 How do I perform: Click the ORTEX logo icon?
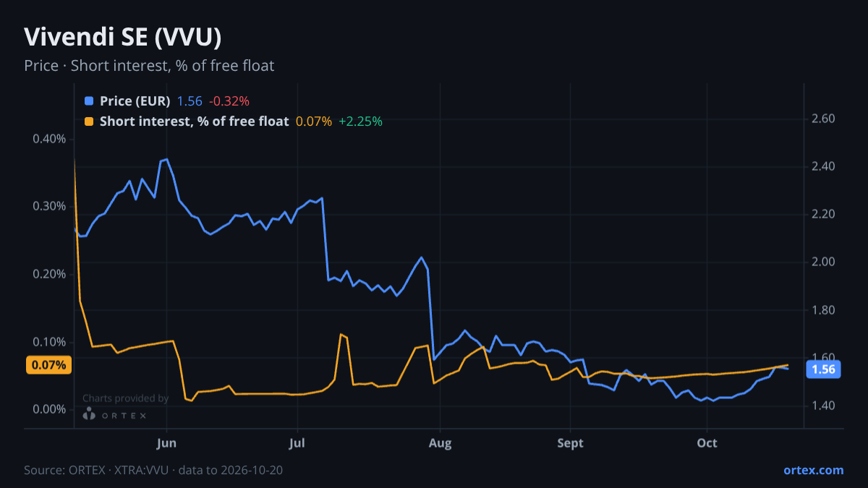click(89, 414)
